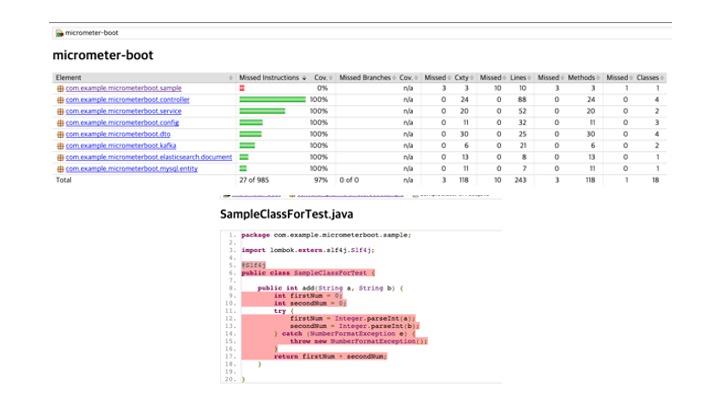
Task: Click the 'public int add' method line
Action: tap(330, 288)
